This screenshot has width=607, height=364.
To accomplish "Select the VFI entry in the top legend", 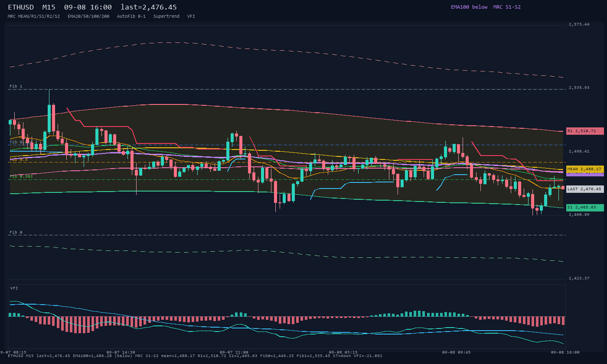I will [x=191, y=16].
